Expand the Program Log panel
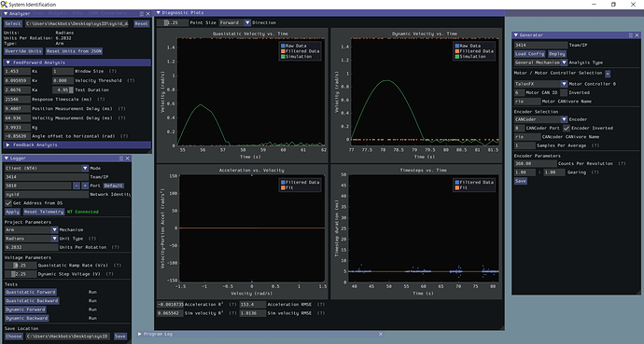 point(140,334)
